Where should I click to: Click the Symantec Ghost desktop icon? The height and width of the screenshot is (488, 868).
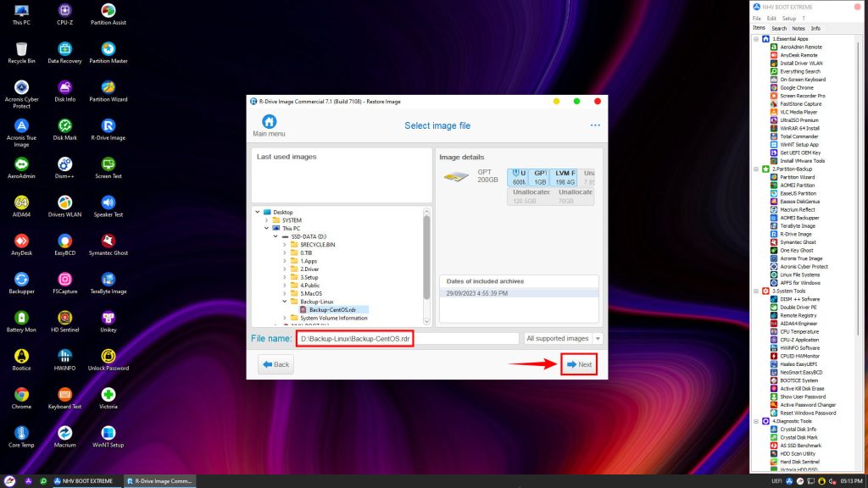pyautogui.click(x=108, y=245)
